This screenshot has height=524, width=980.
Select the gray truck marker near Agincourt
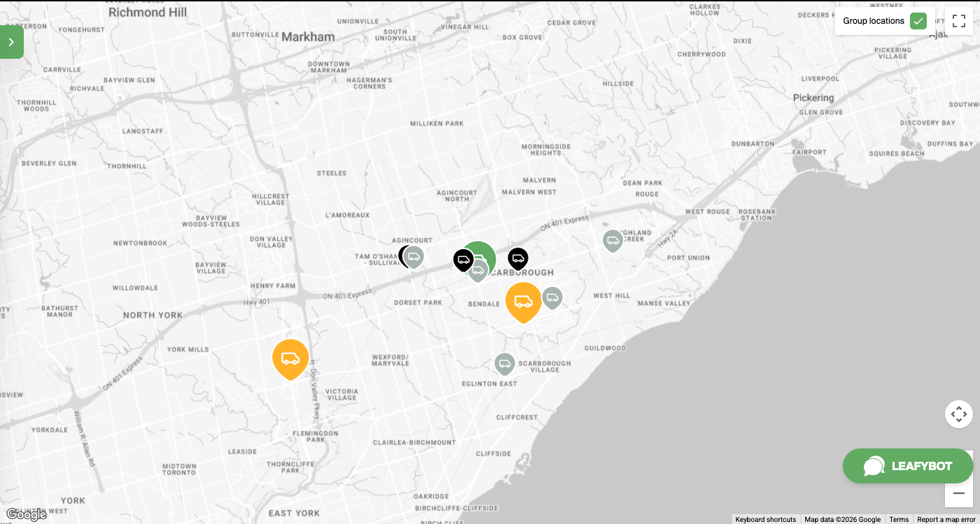tap(414, 257)
